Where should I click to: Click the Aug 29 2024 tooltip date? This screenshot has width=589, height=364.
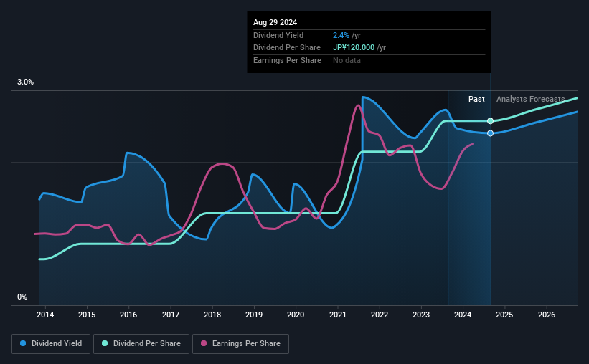275,22
